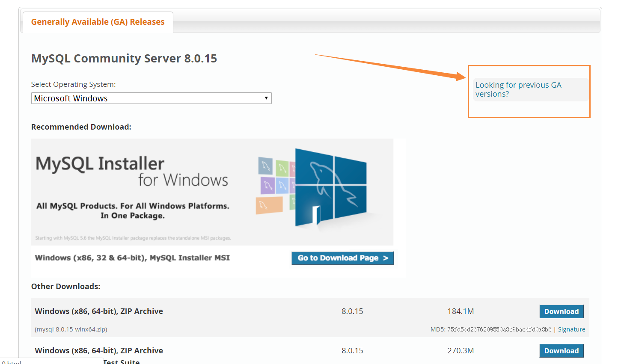Click the 184.1M file size
Viewport: 618px width, 364px height.
(x=461, y=311)
